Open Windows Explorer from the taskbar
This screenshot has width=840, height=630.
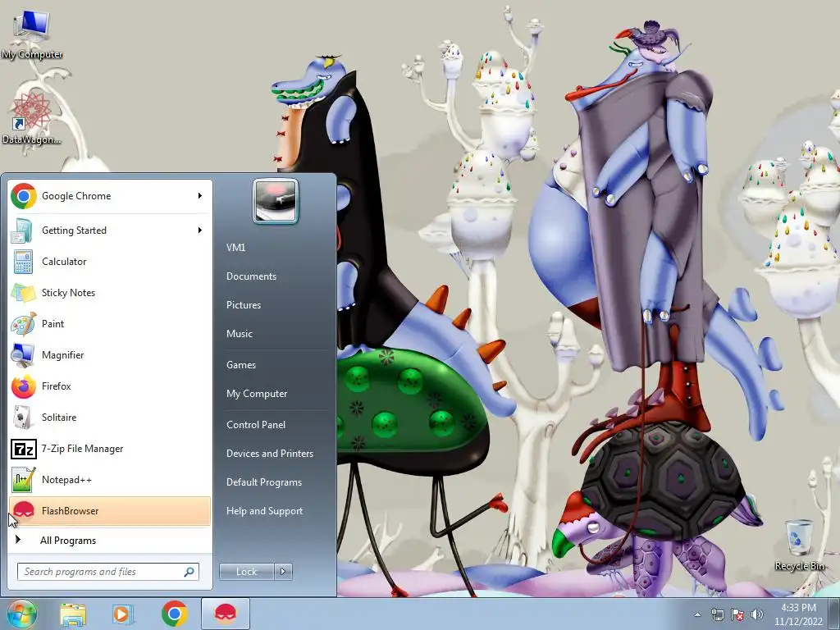click(73, 614)
